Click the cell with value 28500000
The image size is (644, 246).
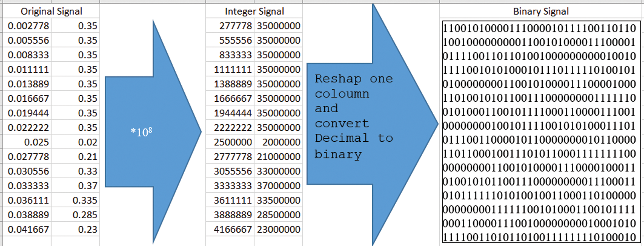click(x=278, y=215)
